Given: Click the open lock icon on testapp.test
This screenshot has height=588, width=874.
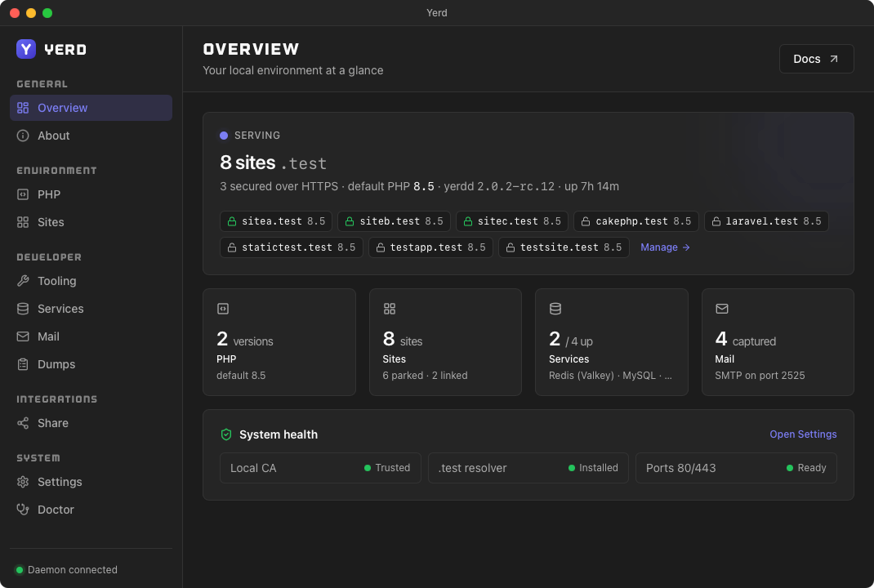Looking at the screenshot, I should (380, 247).
